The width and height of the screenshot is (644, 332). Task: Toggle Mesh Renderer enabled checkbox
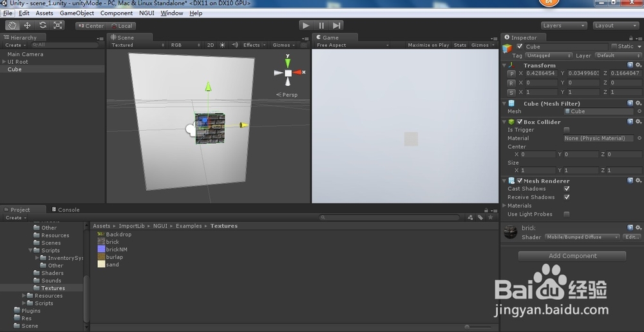click(x=520, y=181)
